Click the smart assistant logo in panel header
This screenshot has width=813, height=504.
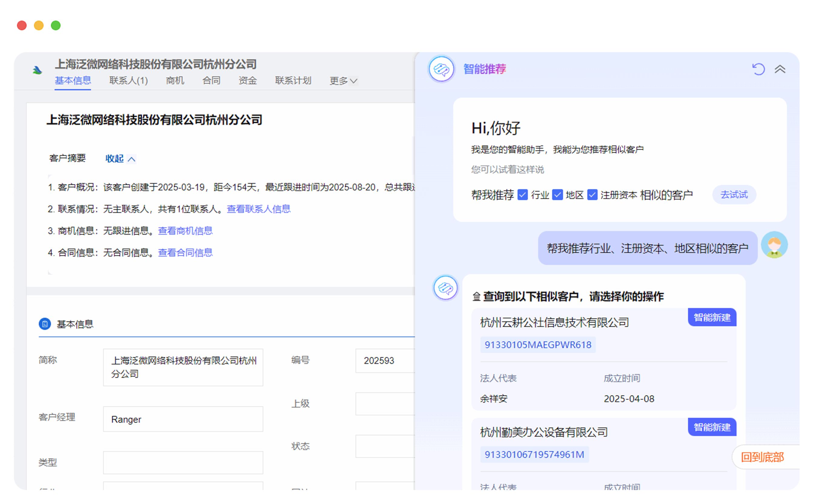pyautogui.click(x=441, y=69)
